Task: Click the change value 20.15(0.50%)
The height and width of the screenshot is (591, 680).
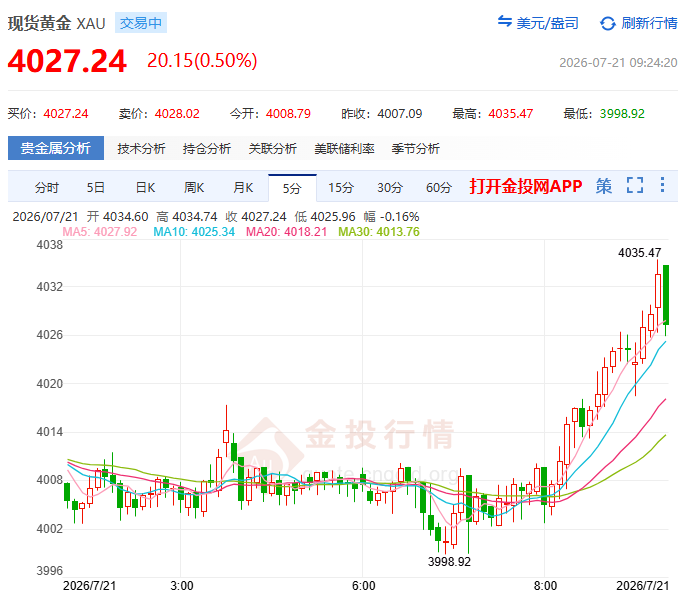Action: (202, 61)
